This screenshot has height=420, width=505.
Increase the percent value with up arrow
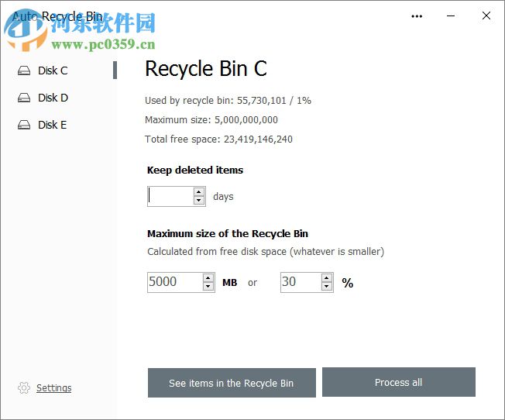point(327,278)
